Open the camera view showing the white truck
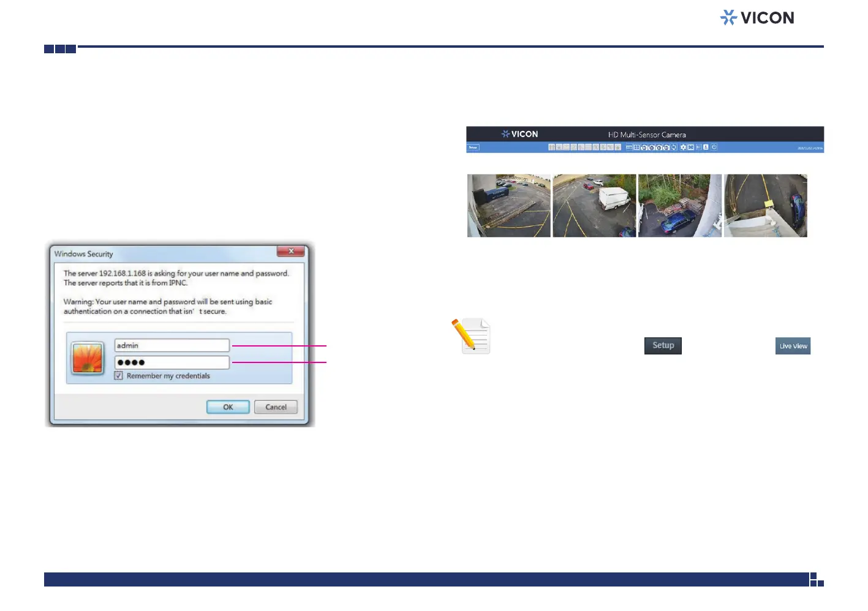This screenshot has width=868, height=611. pyautogui.click(x=594, y=206)
